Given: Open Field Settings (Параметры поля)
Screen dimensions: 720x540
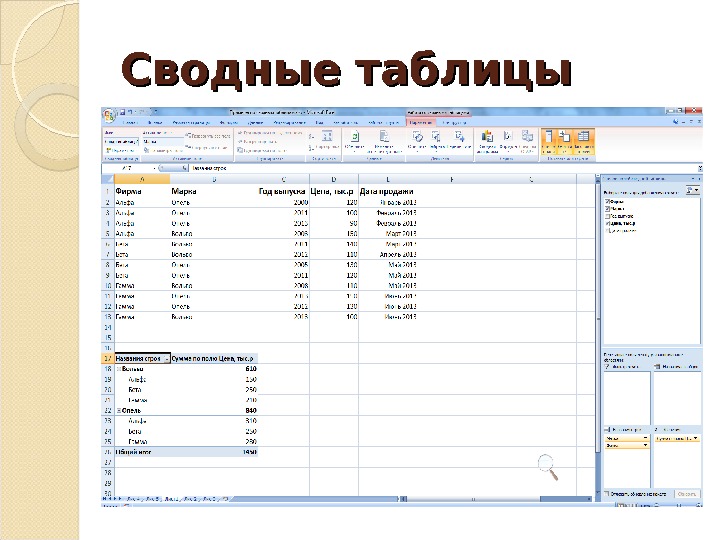Looking at the screenshot, I should [163, 150].
